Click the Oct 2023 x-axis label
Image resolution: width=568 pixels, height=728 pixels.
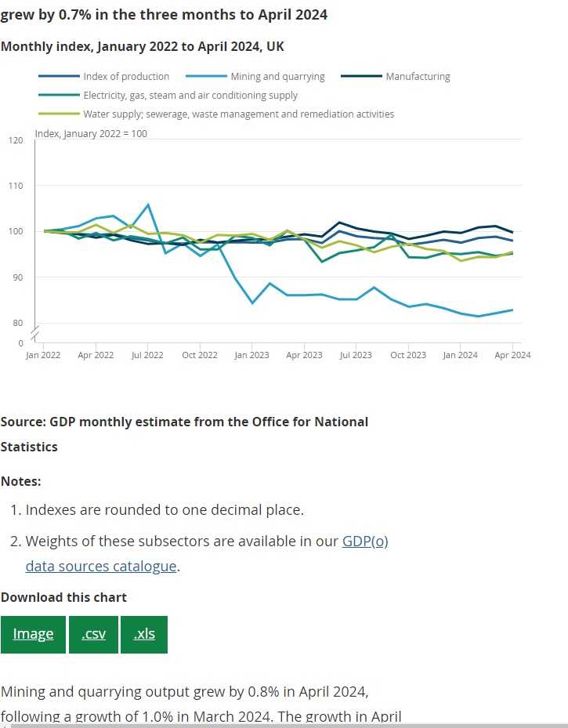[x=408, y=355]
